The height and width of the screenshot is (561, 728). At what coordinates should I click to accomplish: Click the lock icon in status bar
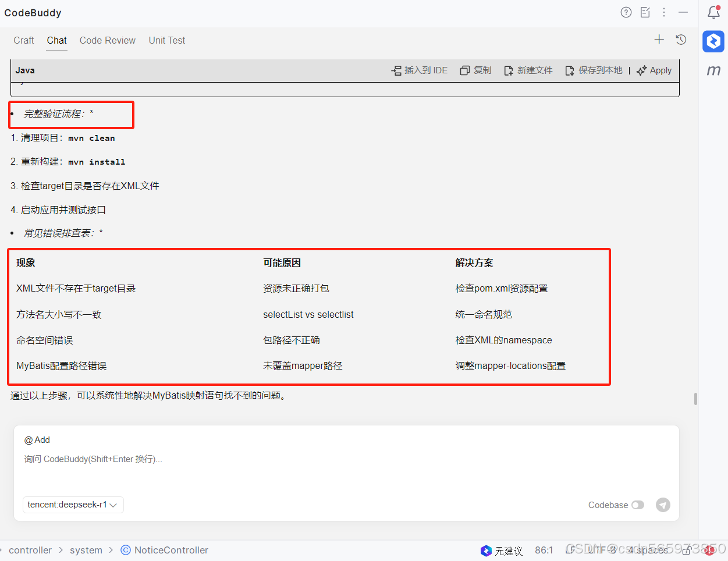(687, 550)
